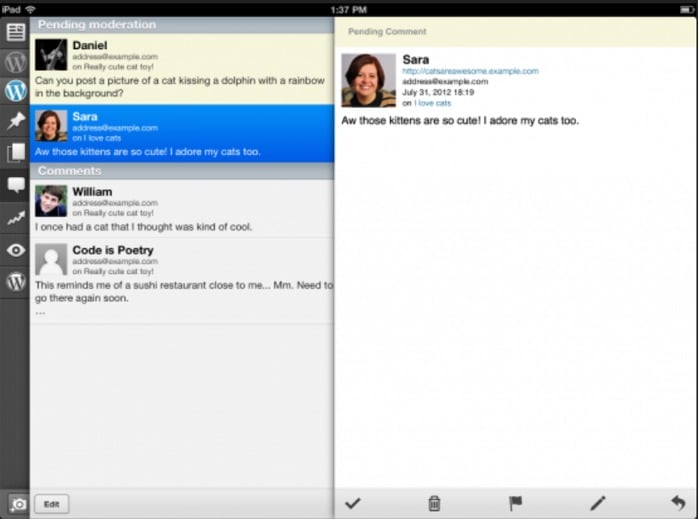Approve comment with the checkmark icon
The width and height of the screenshot is (699, 519).
[x=353, y=503]
